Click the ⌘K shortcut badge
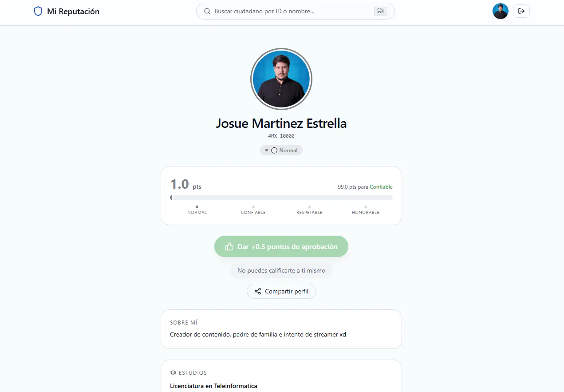 tap(381, 12)
